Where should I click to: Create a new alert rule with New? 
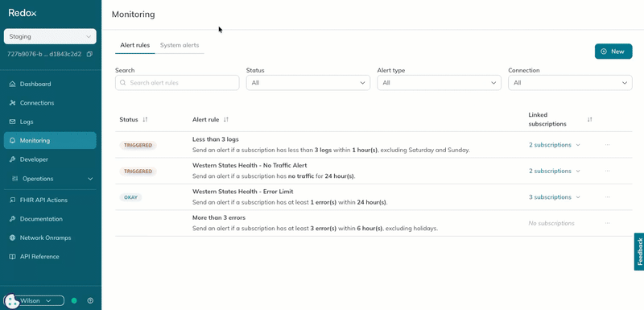613,52
